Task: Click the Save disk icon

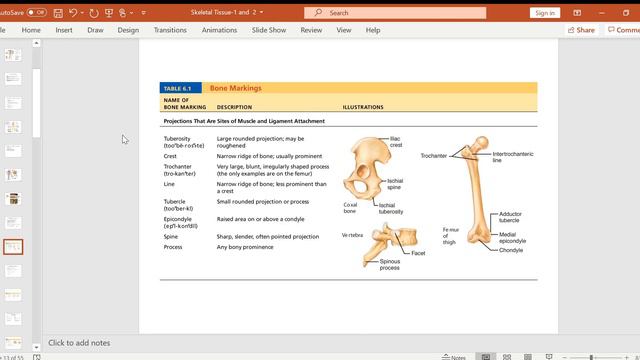Action: click(x=58, y=13)
